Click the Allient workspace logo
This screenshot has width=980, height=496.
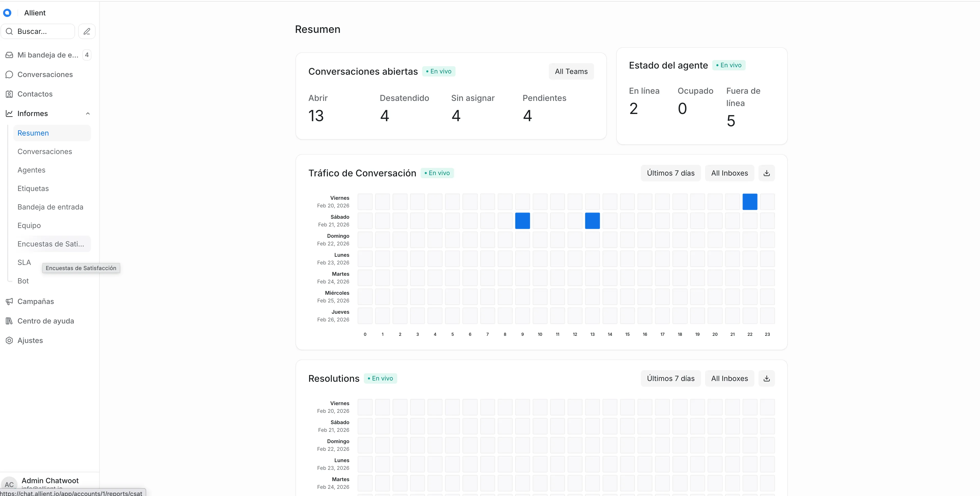pos(8,13)
